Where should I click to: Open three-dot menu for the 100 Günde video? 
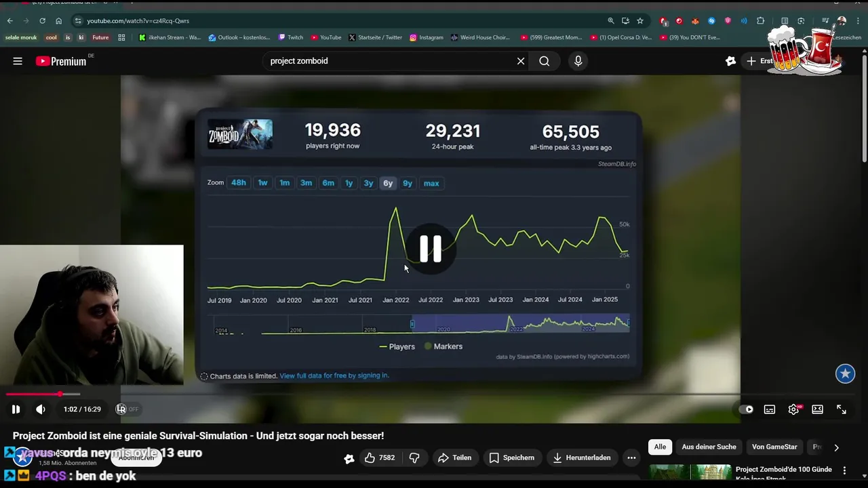pyautogui.click(x=844, y=470)
